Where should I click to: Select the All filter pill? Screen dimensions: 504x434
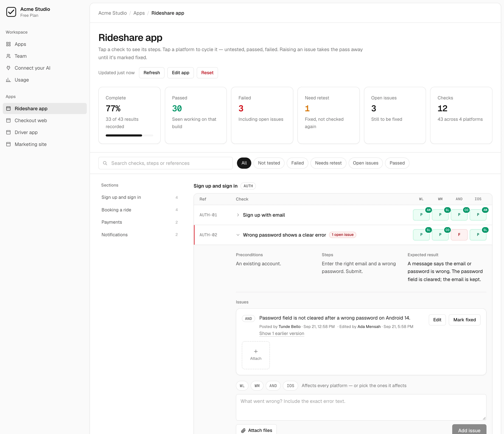click(x=244, y=163)
